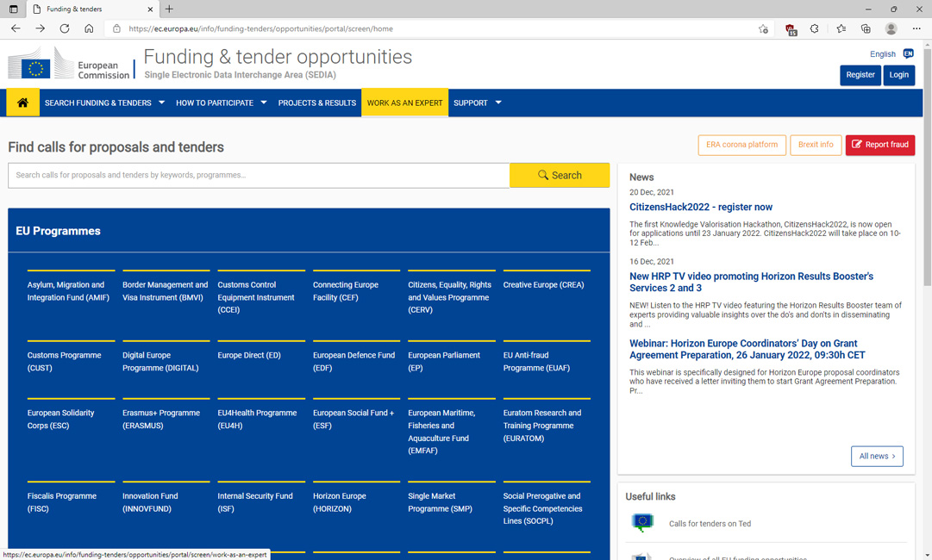Open European Parliament (EP) programme
Image resolution: width=932 pixels, height=560 pixels.
444,362
